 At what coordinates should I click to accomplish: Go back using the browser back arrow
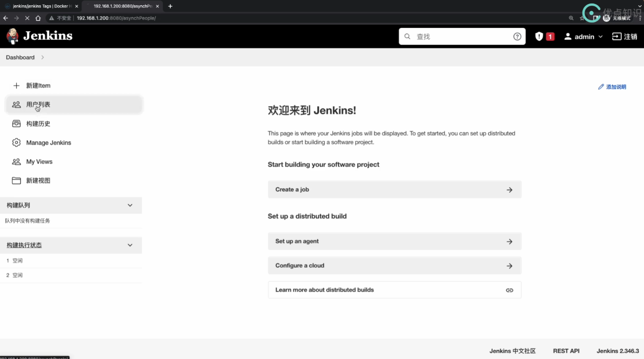click(6, 18)
